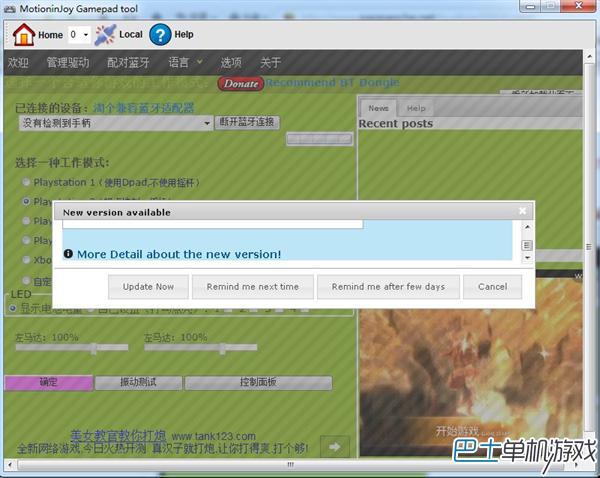This screenshot has width=600, height=478.
Task: Select the LED 显示电池电量 radio button
Action: 13,308
